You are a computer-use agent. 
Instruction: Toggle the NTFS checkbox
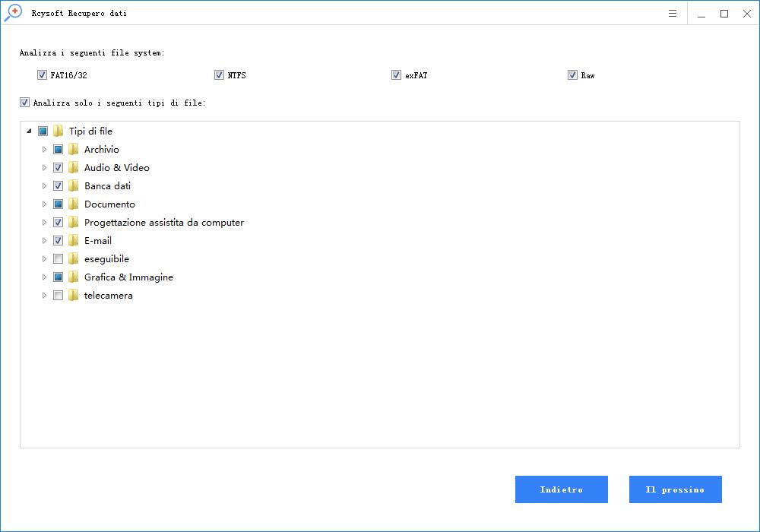[220, 75]
